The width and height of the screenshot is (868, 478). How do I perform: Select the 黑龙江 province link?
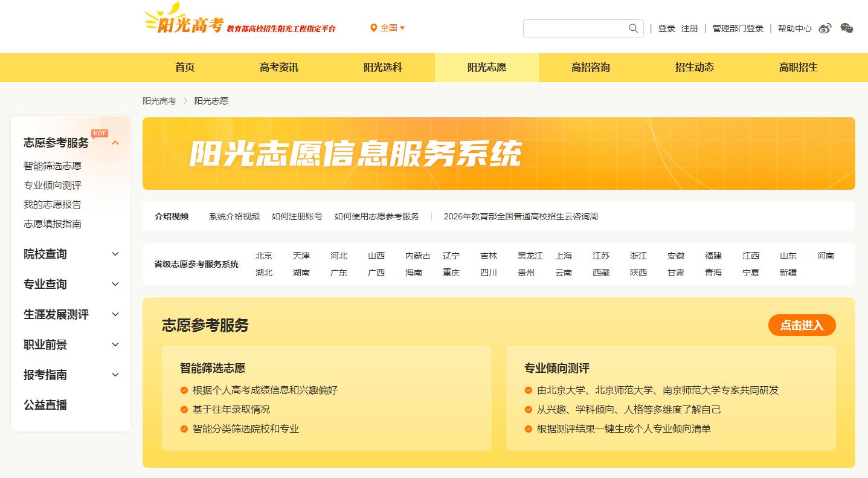click(530, 256)
